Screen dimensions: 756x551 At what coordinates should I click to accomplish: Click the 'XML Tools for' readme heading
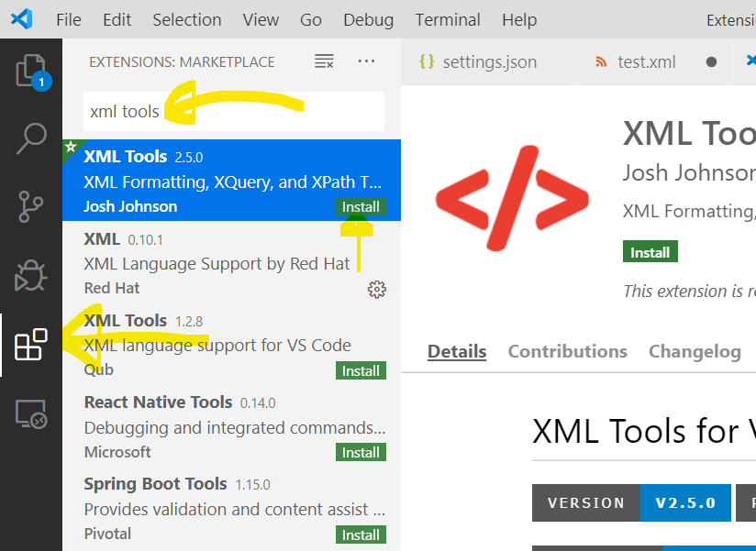[x=636, y=431]
